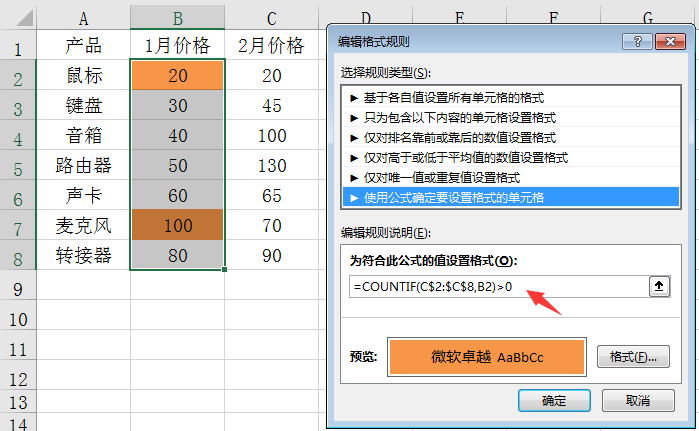Select rule type 仅对唯一值或重复值设置格式
This screenshot has width=699, height=431.
click(511, 178)
